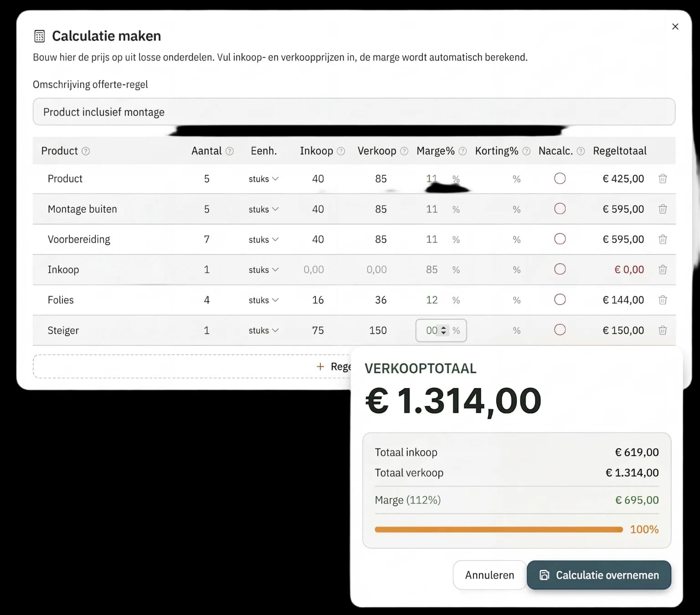Open the Nacalc. help tooltip
Screen dimensions: 700x615
pos(581,151)
